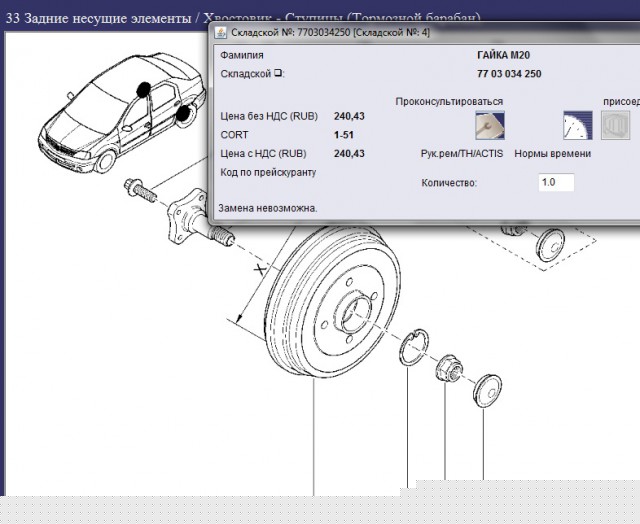This screenshot has width=640, height=524.
Task: Click the Java icon in dialog title bar
Action: (x=220, y=33)
